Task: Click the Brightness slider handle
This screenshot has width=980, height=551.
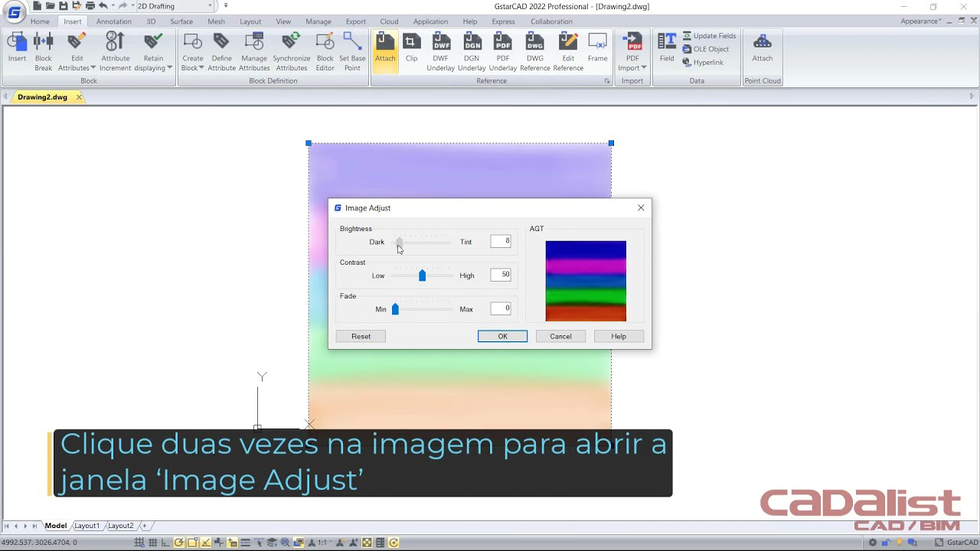Action: [x=399, y=242]
